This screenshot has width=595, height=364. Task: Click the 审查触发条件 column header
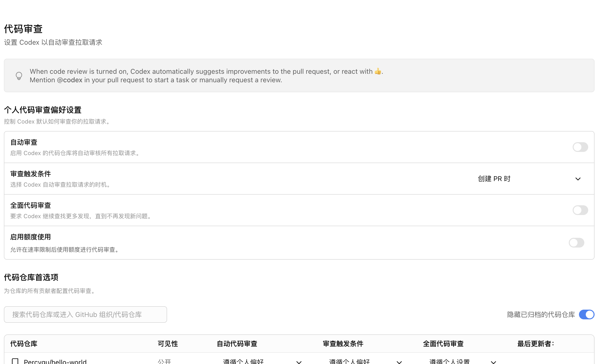pos(343,344)
